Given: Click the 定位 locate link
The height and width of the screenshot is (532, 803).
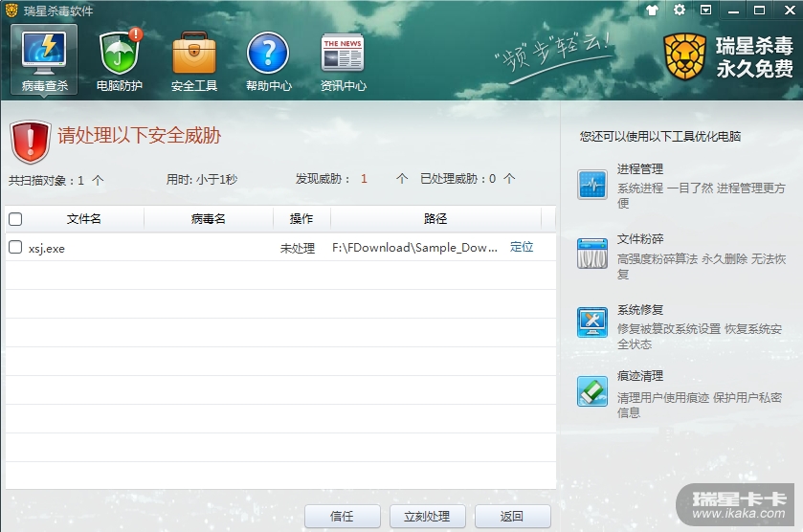Looking at the screenshot, I should pos(522,247).
